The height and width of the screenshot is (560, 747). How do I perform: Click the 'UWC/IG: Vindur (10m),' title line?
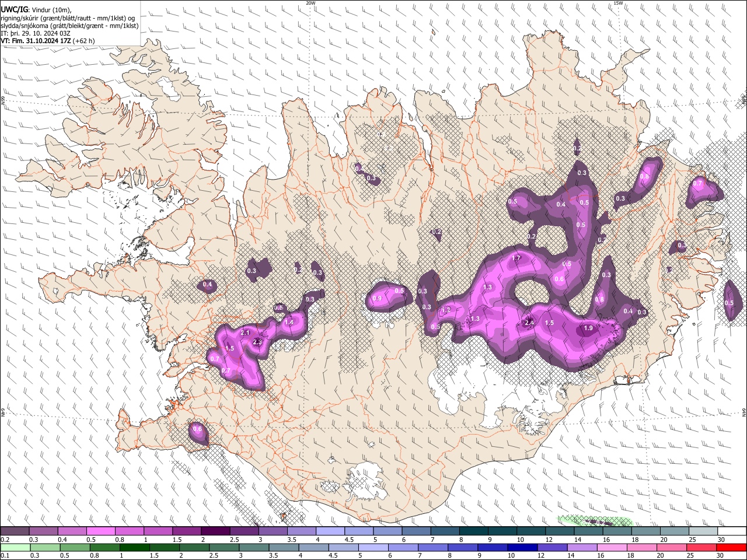(x=36, y=10)
